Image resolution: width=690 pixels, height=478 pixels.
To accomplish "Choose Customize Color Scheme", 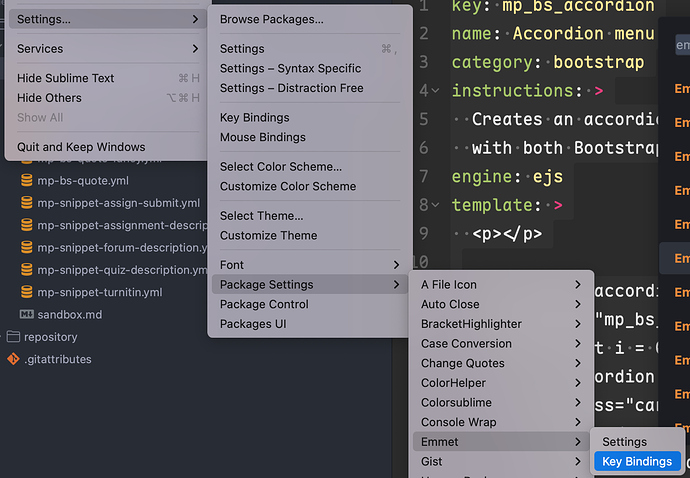I will [x=310, y=186].
